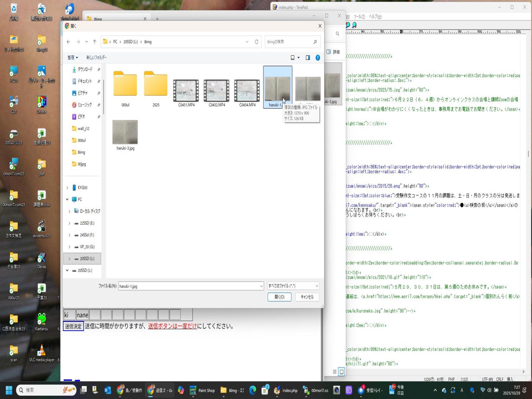
Task: Open the 整理 organize menu
Action: click(72, 58)
